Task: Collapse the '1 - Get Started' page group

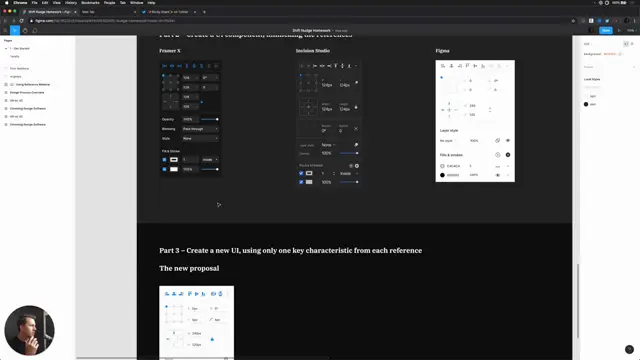Action: tap(6, 49)
